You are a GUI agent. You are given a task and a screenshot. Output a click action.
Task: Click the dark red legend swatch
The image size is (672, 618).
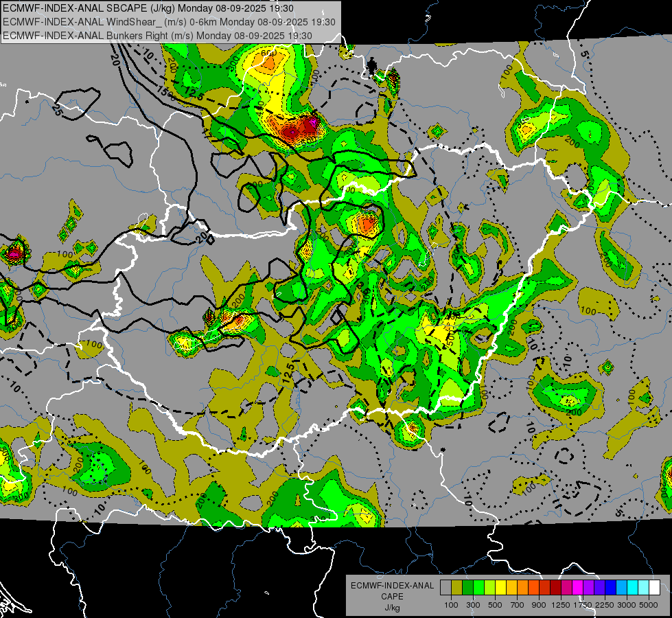(x=556, y=588)
